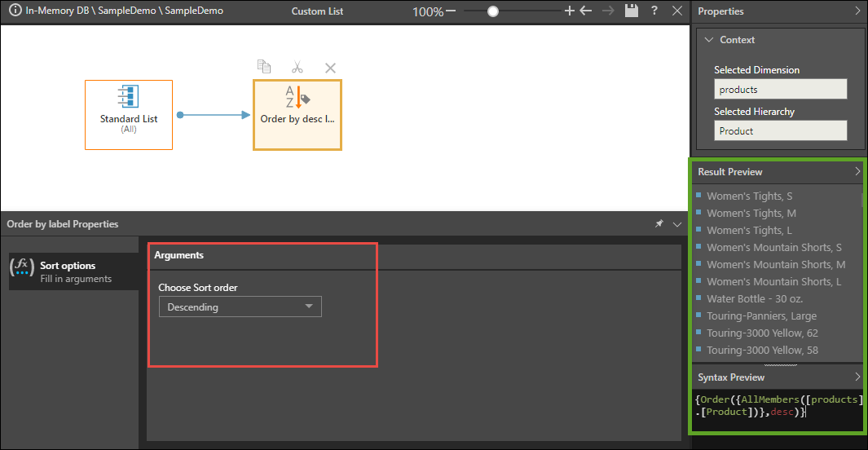Image resolution: width=868 pixels, height=450 pixels.
Task: Collapse the Syntax Preview panel
Action: [857, 377]
